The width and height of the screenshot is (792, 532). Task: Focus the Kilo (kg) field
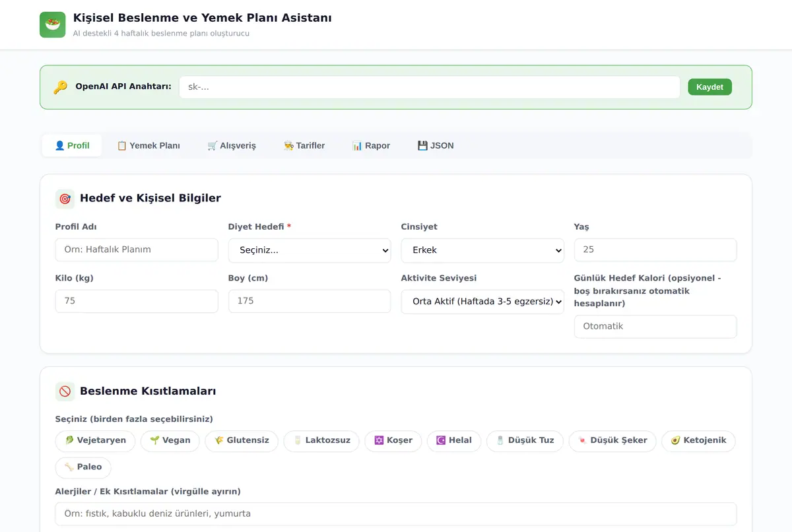point(137,301)
